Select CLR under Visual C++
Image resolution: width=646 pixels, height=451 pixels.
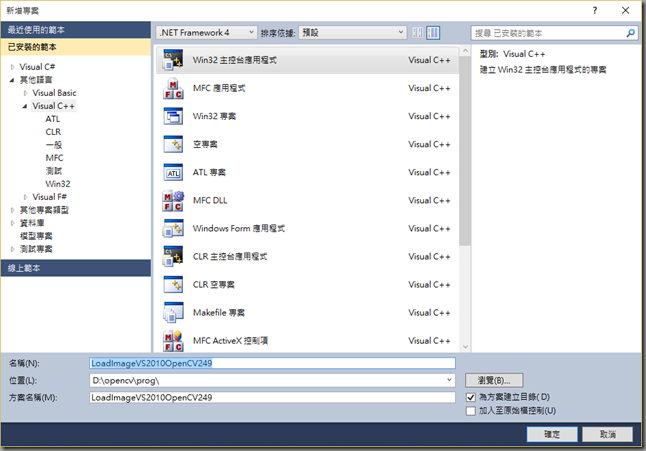[53, 132]
